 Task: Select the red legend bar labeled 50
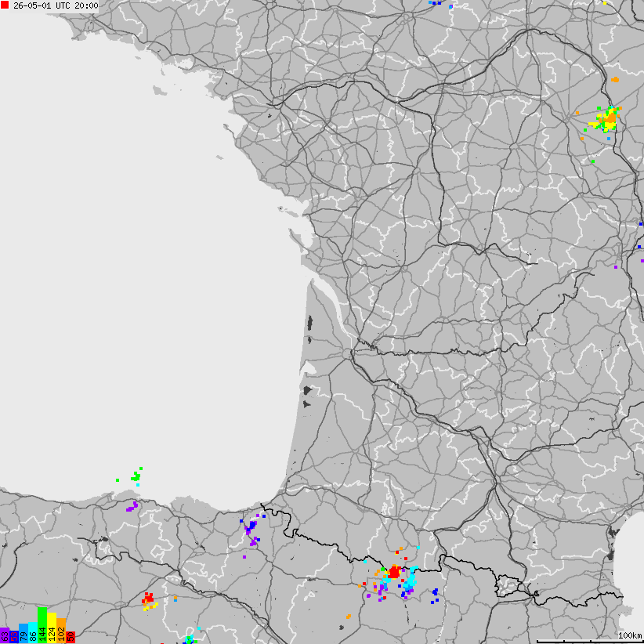coord(71,637)
